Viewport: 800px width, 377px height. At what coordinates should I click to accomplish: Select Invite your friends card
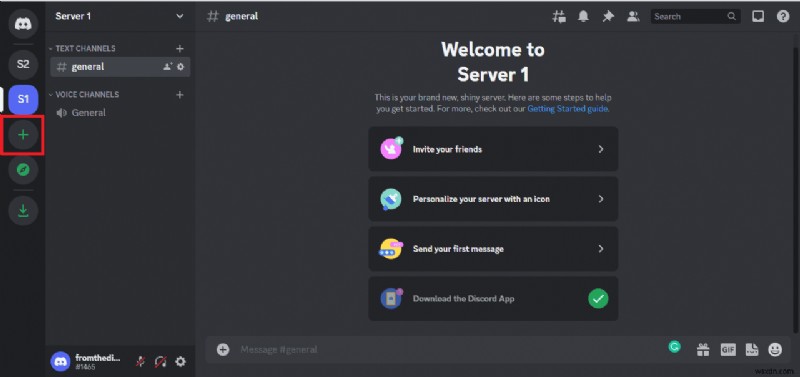coord(493,149)
